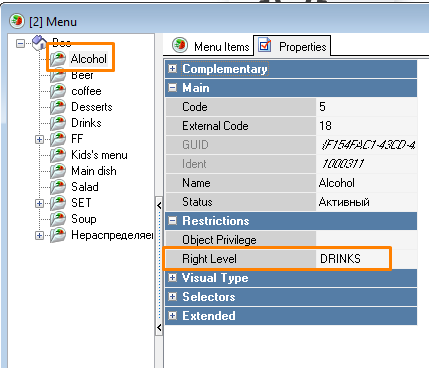The width and height of the screenshot is (429, 368).
Task: Click the Alcohol folder icon in tree
Action: (58, 59)
